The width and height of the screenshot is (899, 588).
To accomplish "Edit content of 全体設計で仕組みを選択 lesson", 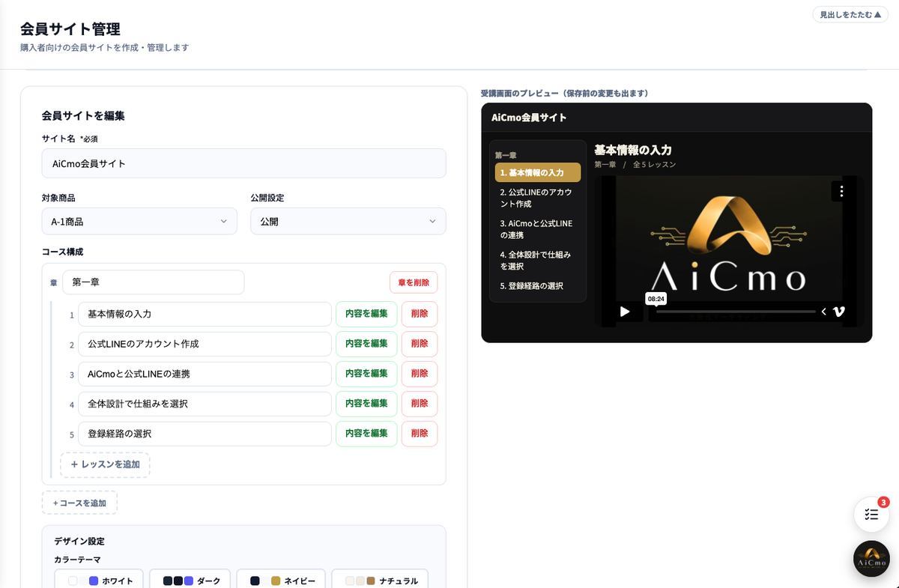I will point(366,404).
